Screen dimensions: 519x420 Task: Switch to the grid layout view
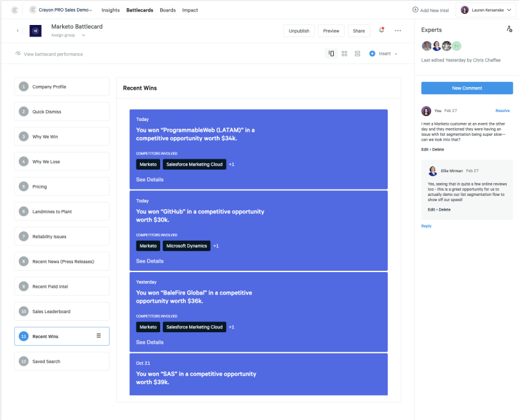[x=344, y=54]
